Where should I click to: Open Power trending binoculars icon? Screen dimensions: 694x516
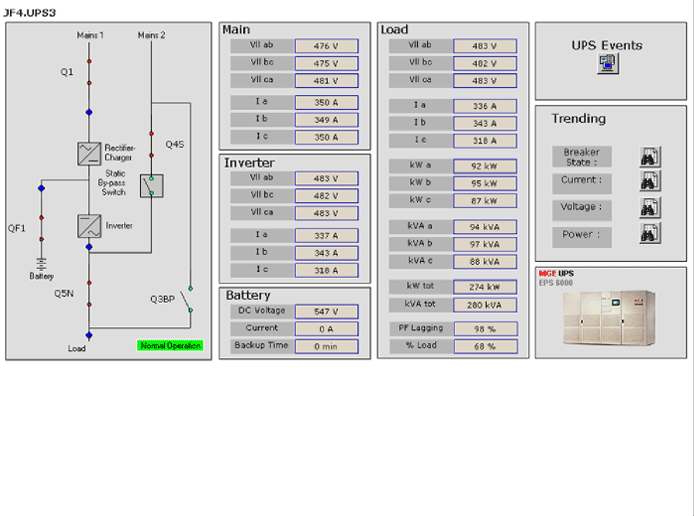point(650,233)
